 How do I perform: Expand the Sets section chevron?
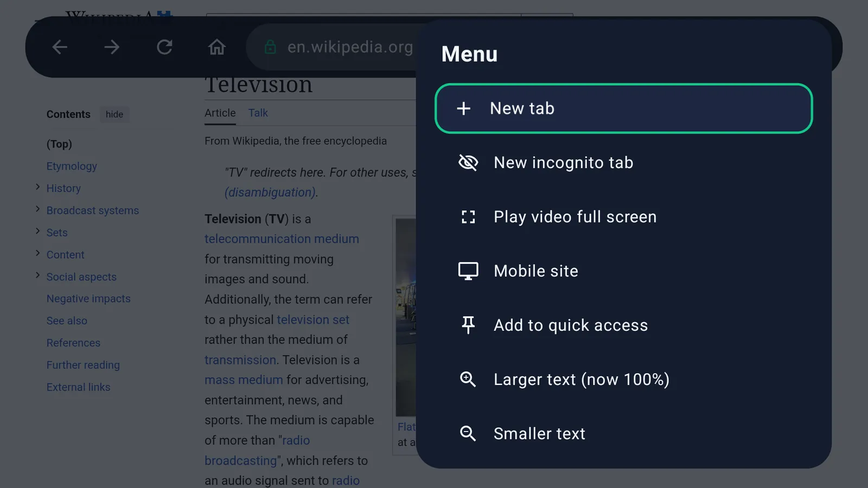coord(37,231)
